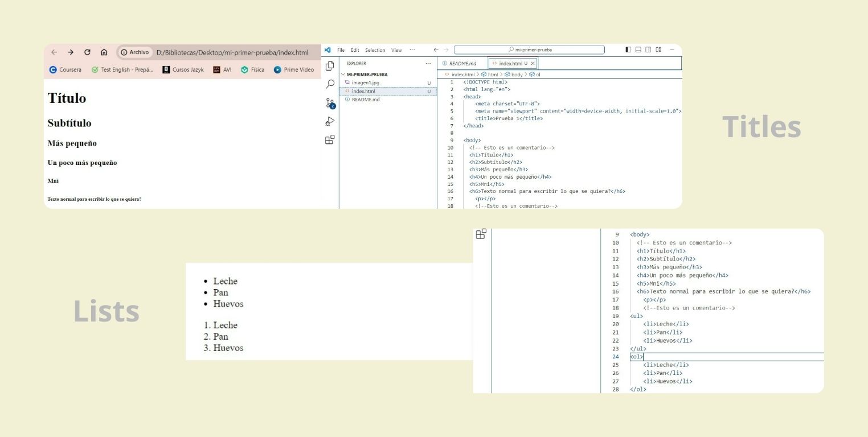Click the </ul> tag on line 23

click(x=638, y=349)
